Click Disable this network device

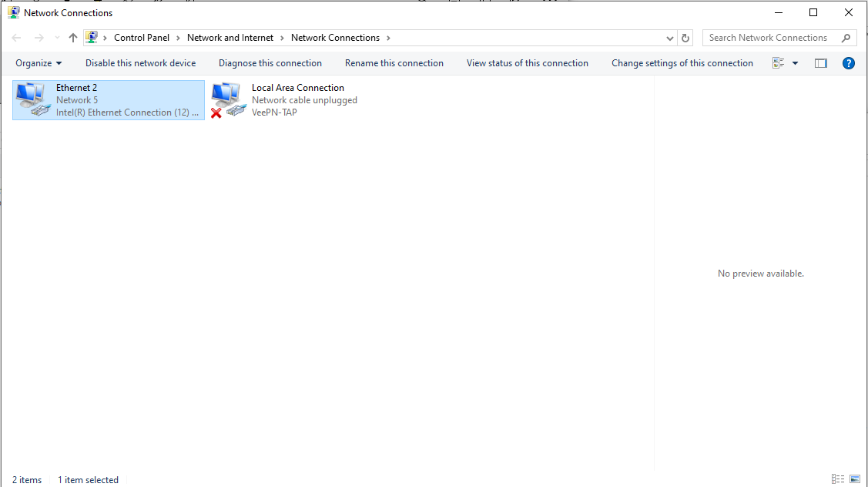point(140,63)
